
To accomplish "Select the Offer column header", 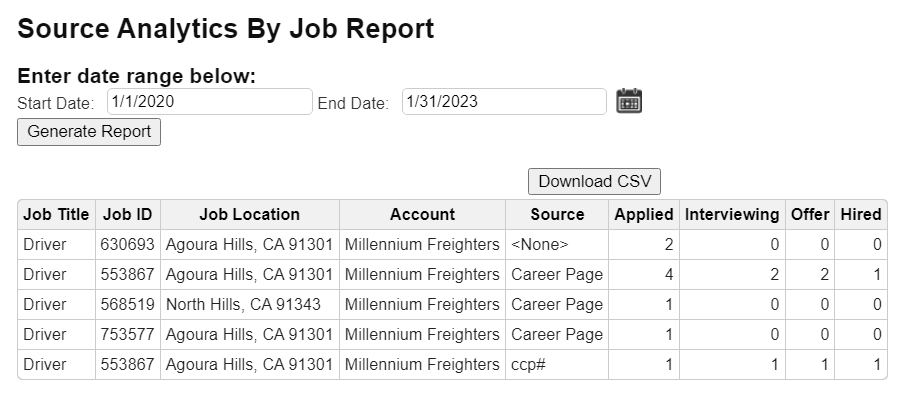I will (810, 215).
